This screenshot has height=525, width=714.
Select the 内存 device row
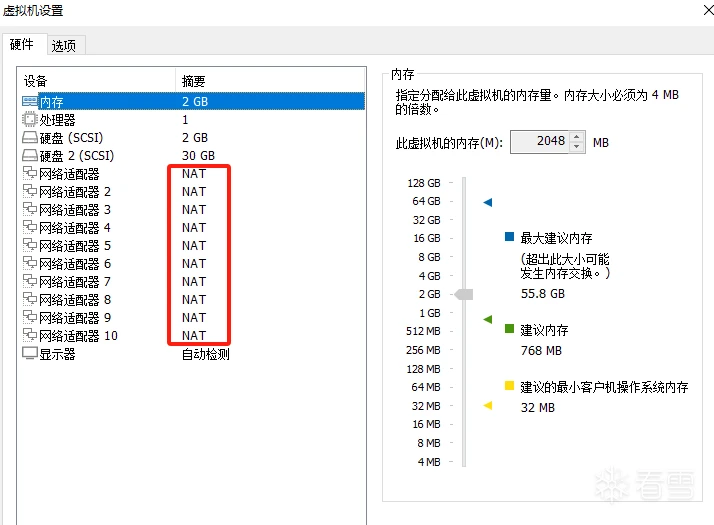click(193, 101)
